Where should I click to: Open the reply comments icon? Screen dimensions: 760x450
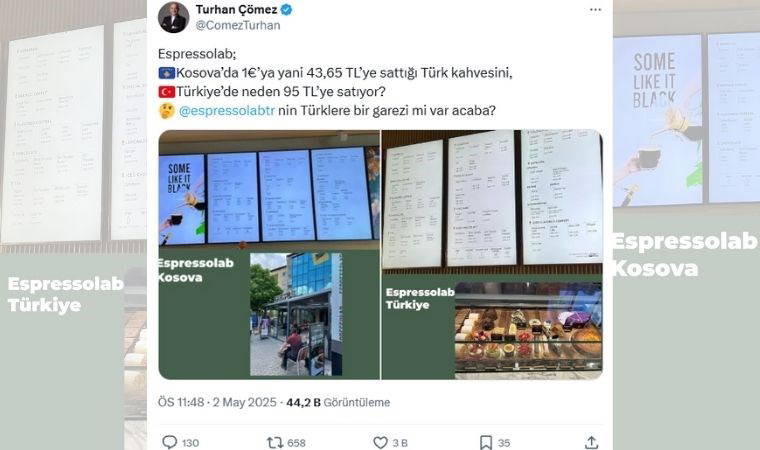tap(170, 442)
